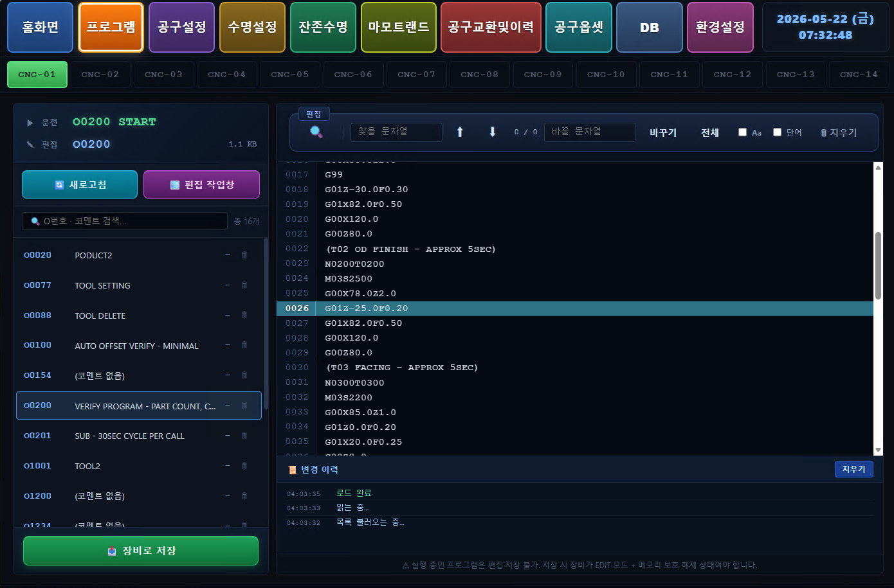Click the code editor scrollbar up arrow
894x588 pixels.
tap(878, 167)
